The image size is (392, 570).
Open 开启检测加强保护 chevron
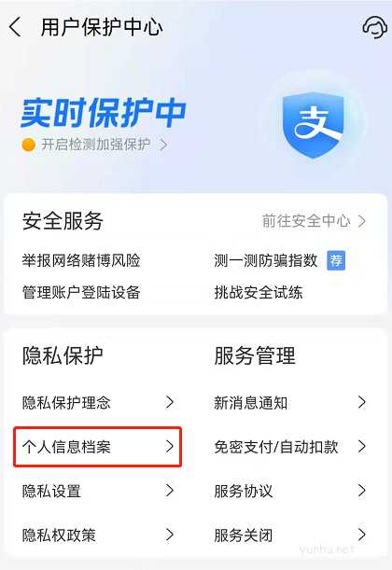[x=163, y=145]
